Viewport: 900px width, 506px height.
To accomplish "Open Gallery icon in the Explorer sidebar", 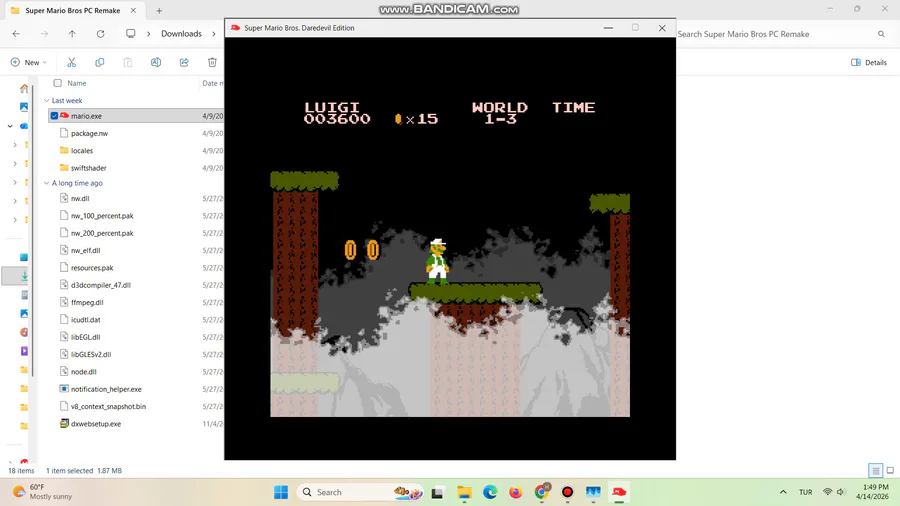I will click(x=24, y=107).
